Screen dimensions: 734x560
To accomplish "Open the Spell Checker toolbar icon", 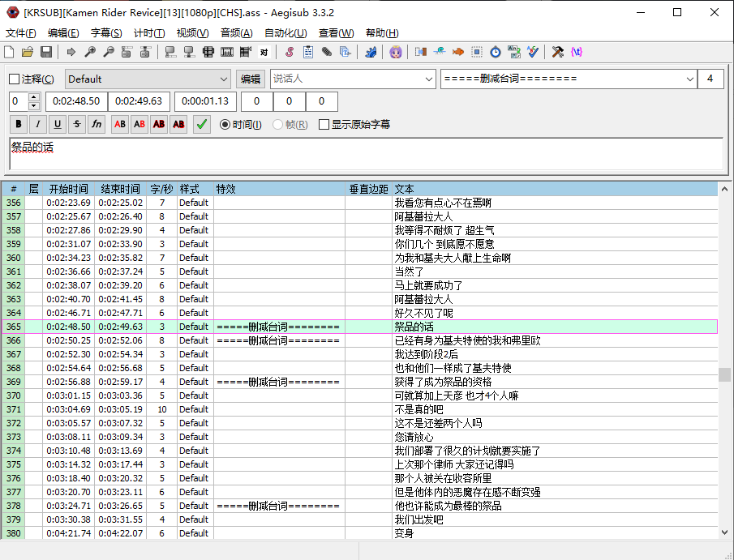I will coord(533,52).
